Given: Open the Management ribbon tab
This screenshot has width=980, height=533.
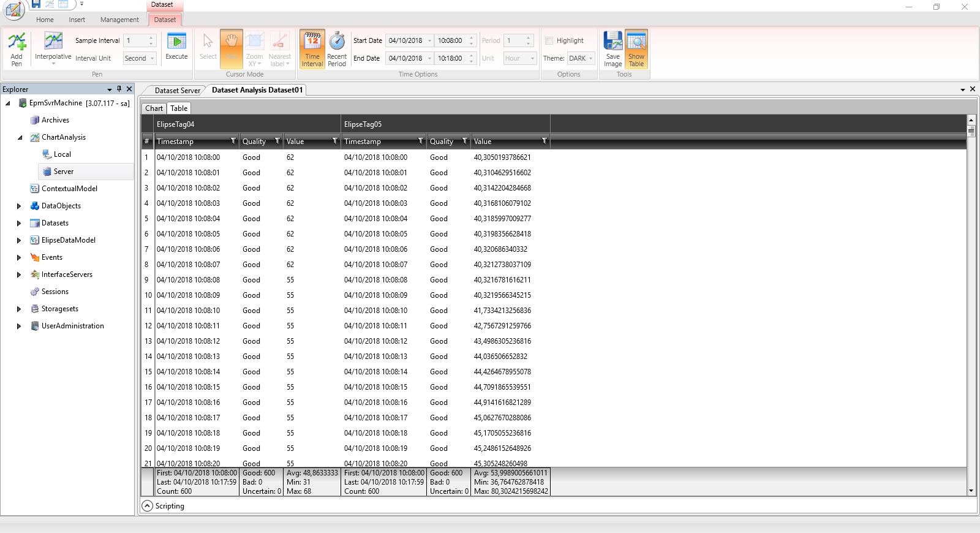Looking at the screenshot, I should [119, 20].
